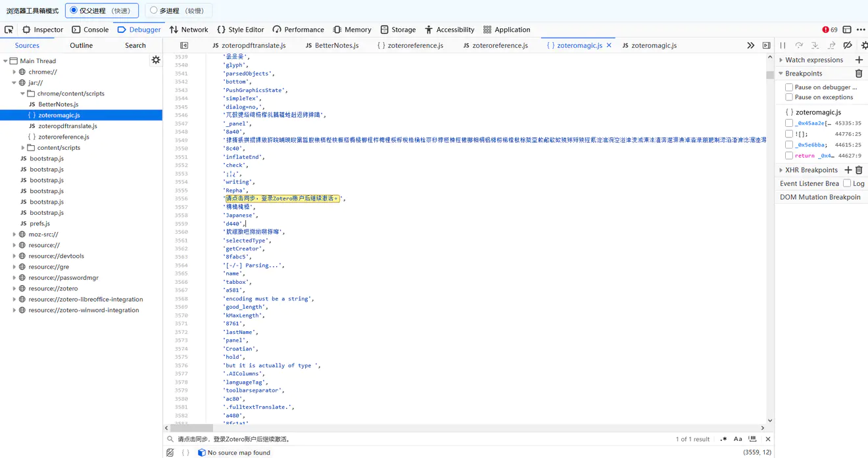Click the Step in icon
Screen dimensions: 868x458
click(x=813, y=45)
